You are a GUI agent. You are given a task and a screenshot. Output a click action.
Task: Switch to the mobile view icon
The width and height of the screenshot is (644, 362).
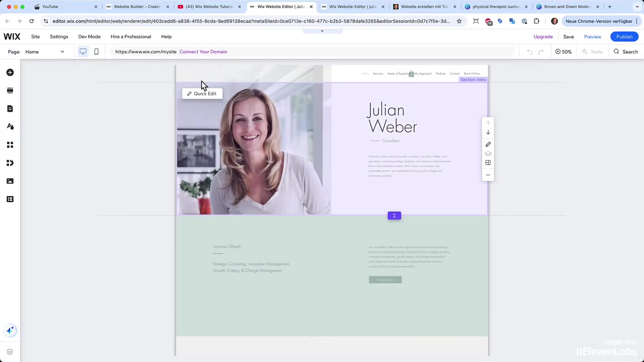pyautogui.click(x=96, y=51)
